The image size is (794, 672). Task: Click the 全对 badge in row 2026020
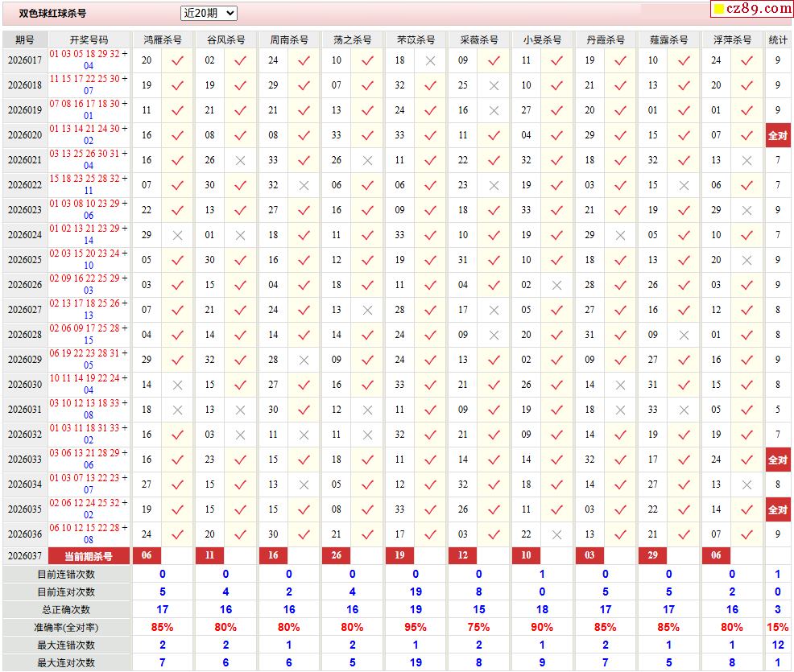click(777, 135)
